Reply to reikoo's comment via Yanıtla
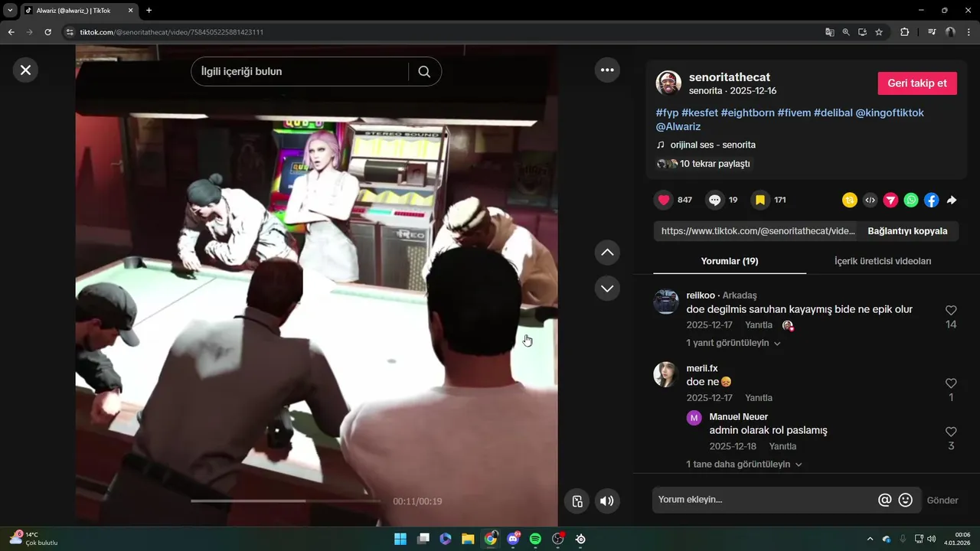The width and height of the screenshot is (980, 551). [759, 325]
